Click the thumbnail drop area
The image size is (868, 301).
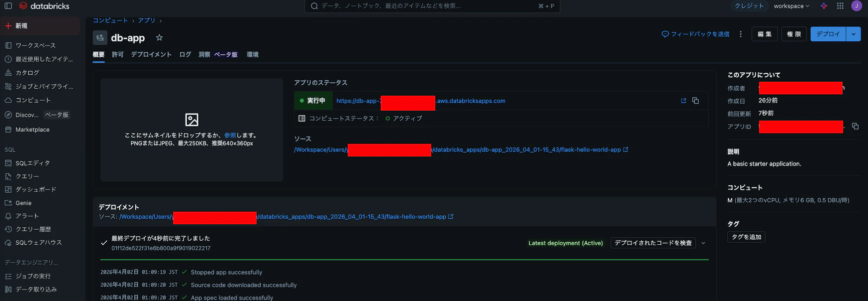192,130
